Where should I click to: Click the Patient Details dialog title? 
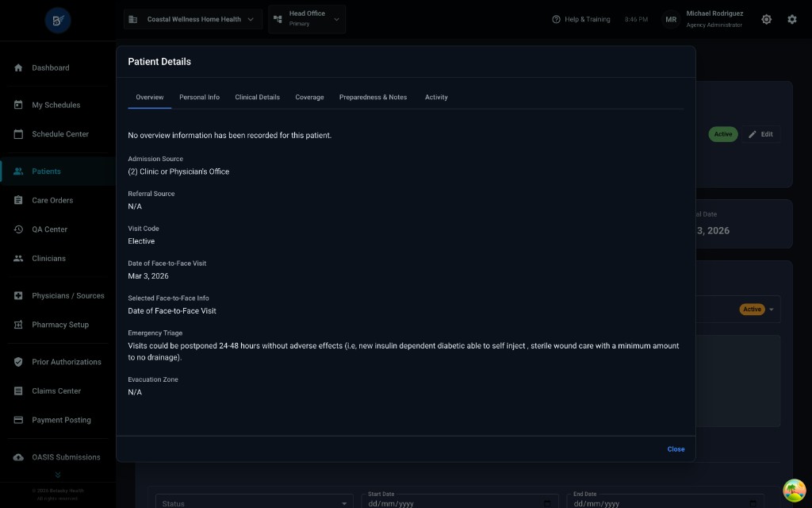(159, 62)
